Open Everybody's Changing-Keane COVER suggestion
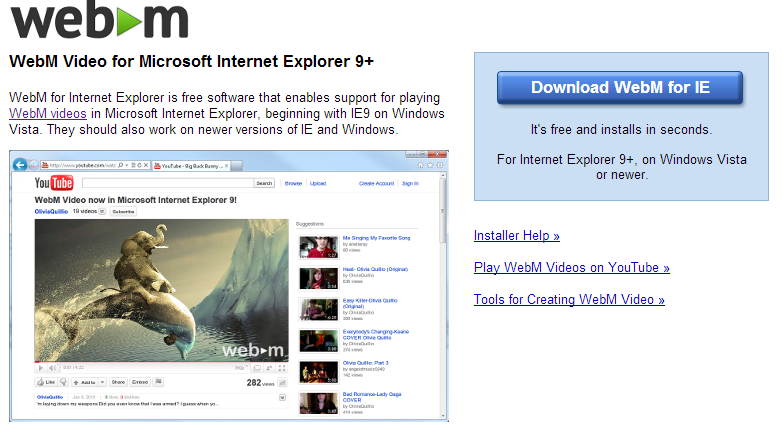This screenshot has width=782, height=438. [x=376, y=335]
